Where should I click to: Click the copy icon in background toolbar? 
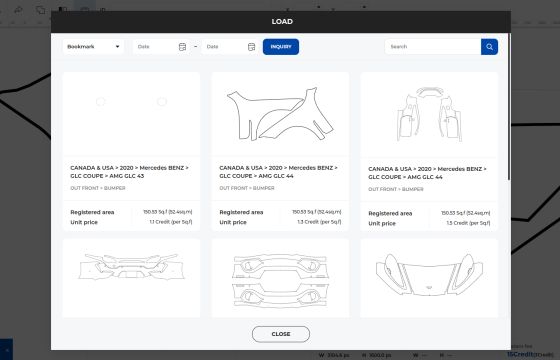pyautogui.click(x=40, y=10)
